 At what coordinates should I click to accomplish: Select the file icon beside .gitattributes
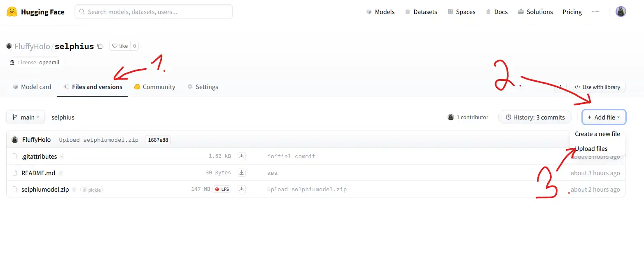point(15,156)
